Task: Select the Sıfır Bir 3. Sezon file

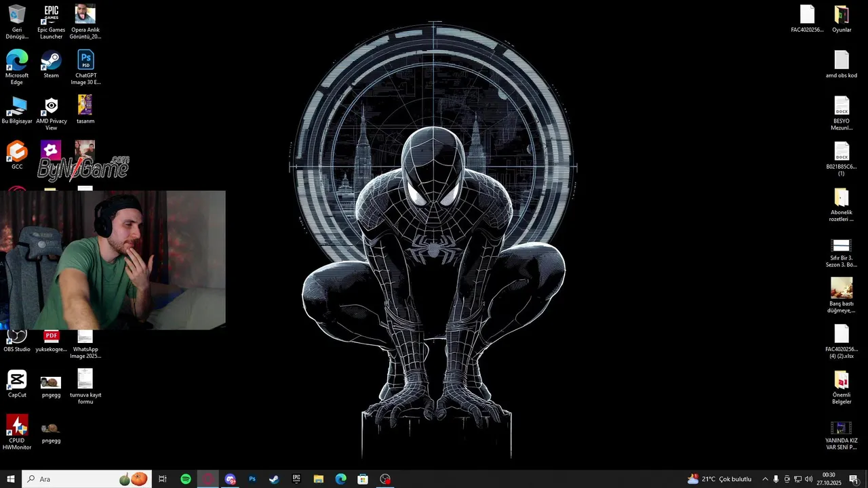Action: (x=842, y=253)
